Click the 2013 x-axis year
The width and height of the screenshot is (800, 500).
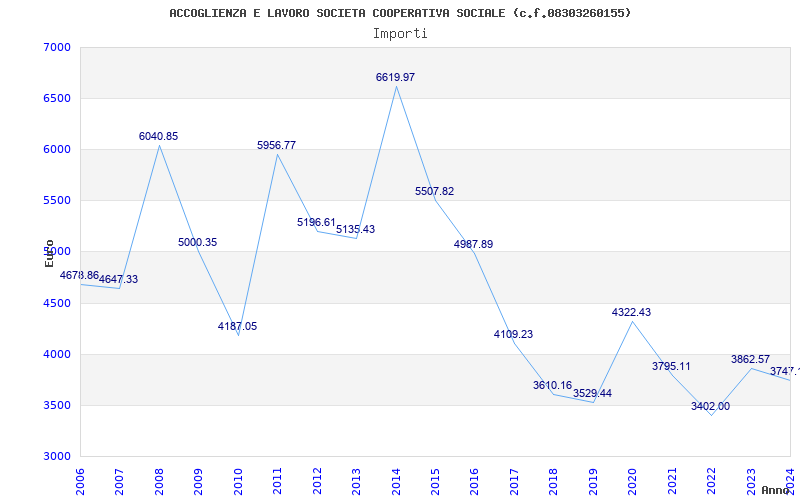[356, 481]
